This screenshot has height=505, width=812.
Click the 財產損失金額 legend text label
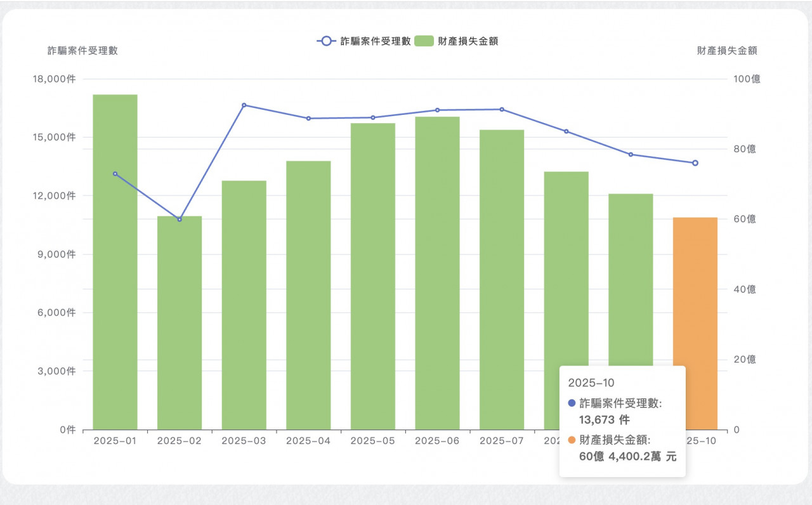(x=468, y=41)
